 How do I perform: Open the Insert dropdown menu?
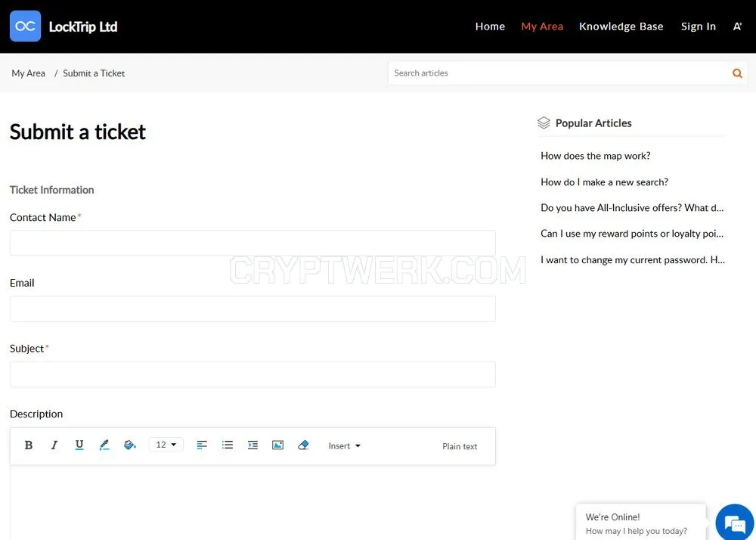(344, 446)
